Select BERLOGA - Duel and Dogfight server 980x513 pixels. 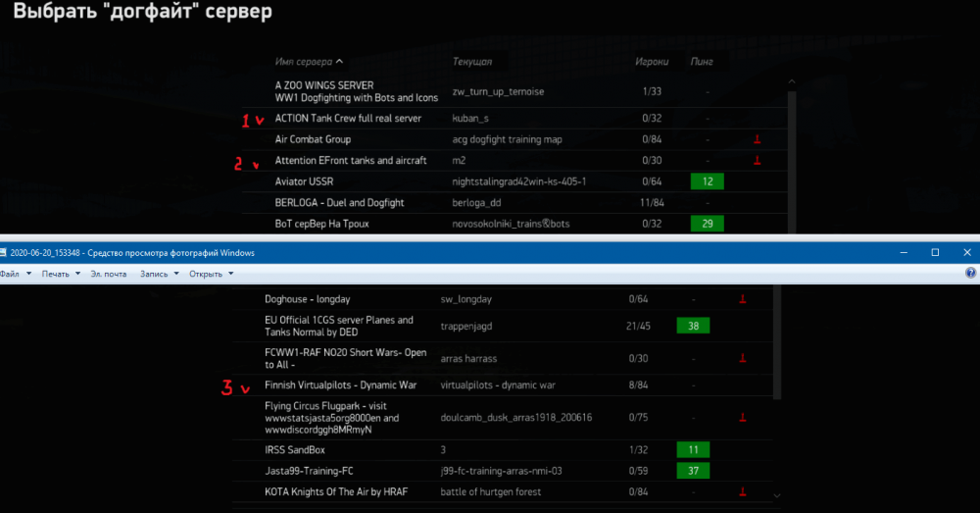[x=516, y=203]
